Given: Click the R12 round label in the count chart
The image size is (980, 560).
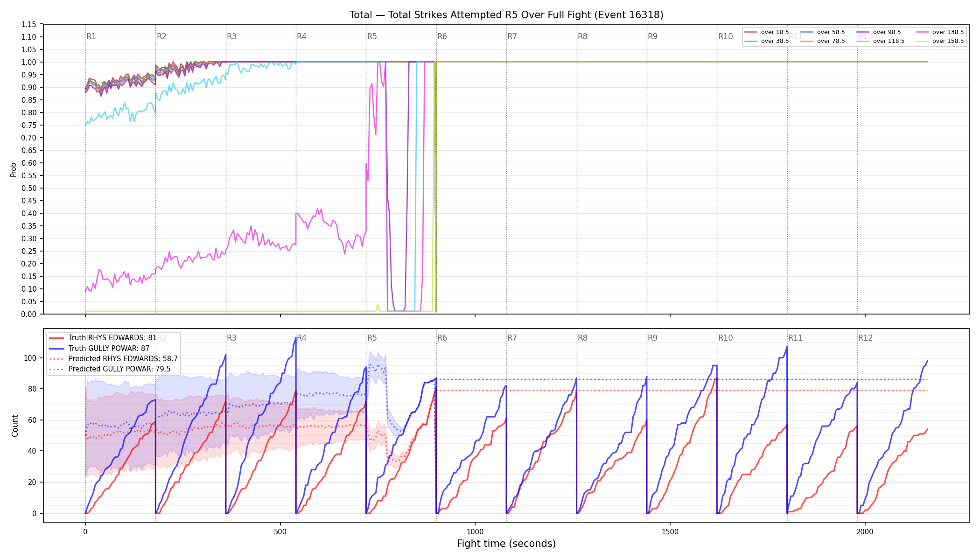Looking at the screenshot, I should 865,338.
